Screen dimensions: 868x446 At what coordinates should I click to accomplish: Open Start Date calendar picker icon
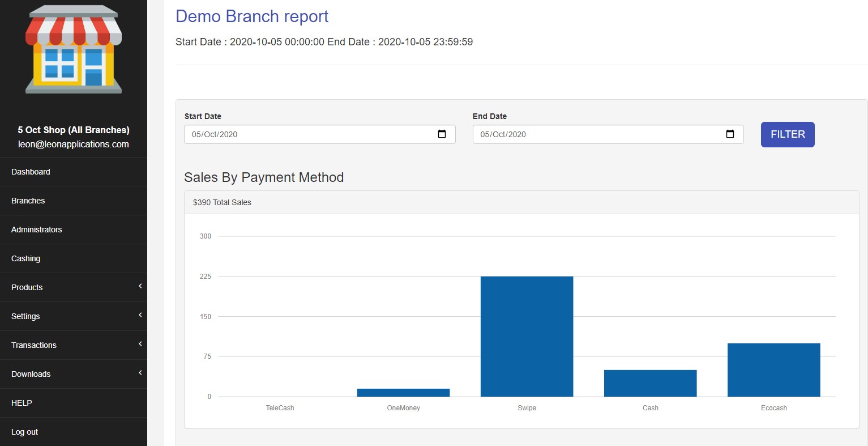pyautogui.click(x=442, y=134)
